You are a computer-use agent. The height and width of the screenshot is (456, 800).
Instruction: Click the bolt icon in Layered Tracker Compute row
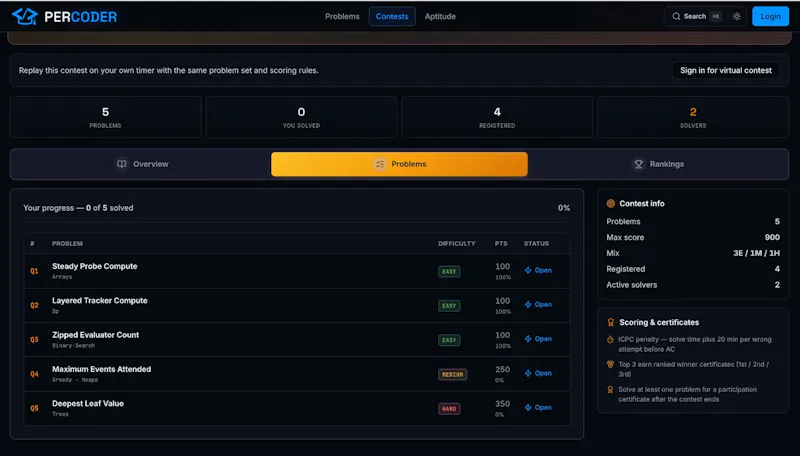528,305
